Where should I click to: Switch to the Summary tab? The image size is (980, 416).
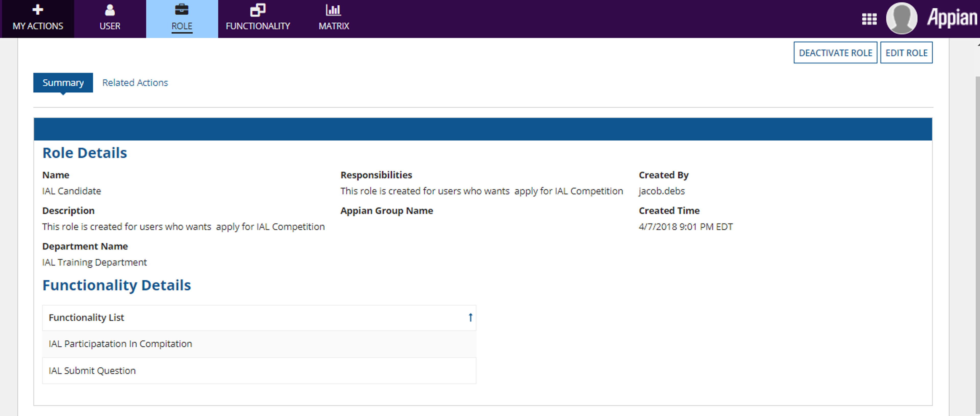tap(63, 83)
